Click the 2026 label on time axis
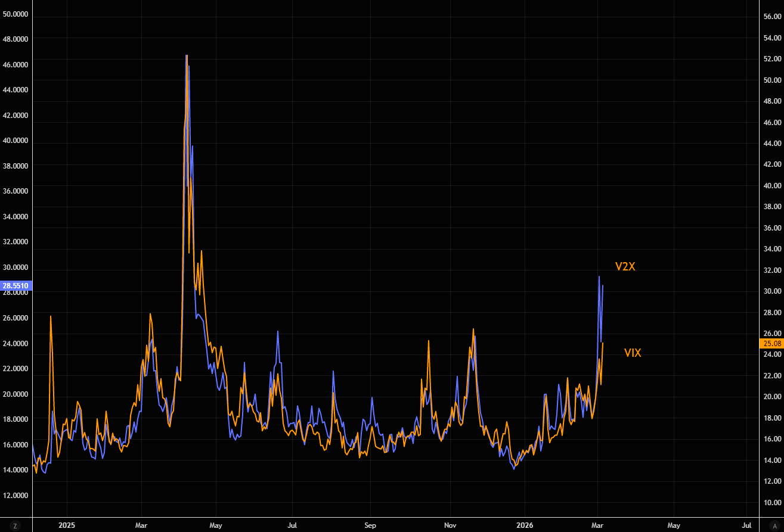 tap(524, 525)
